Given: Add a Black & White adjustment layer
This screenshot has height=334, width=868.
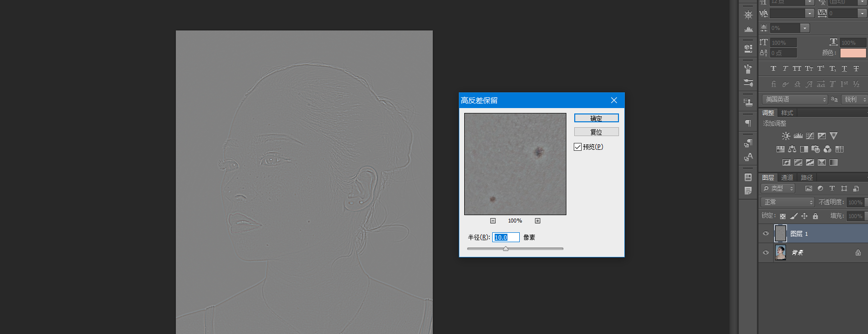Looking at the screenshot, I should (804, 149).
